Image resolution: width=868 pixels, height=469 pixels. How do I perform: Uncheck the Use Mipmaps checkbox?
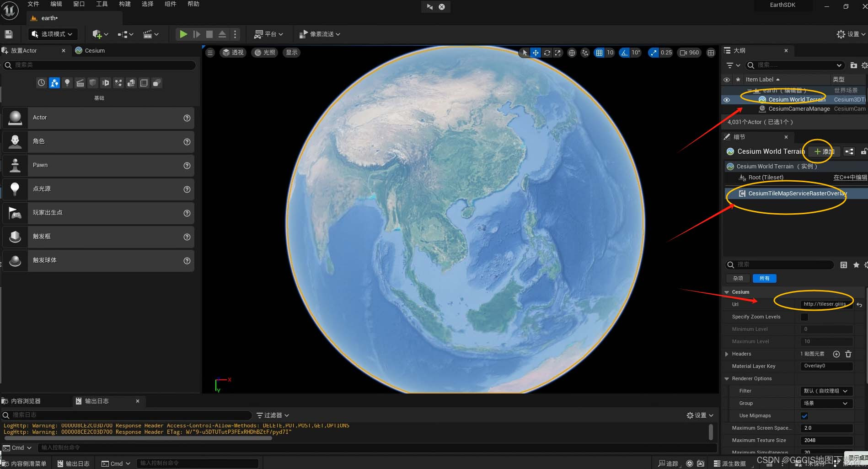point(804,416)
